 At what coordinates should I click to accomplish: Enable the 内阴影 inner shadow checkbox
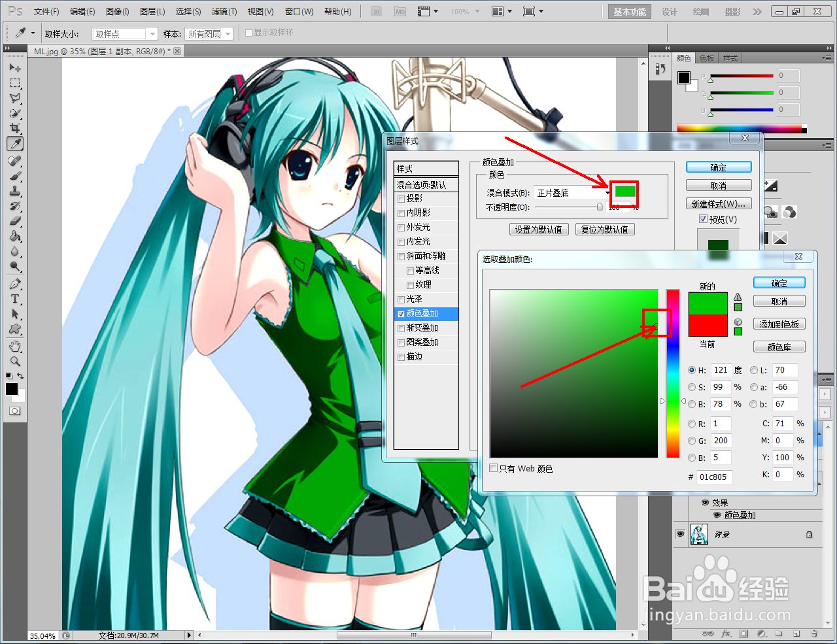tap(401, 213)
